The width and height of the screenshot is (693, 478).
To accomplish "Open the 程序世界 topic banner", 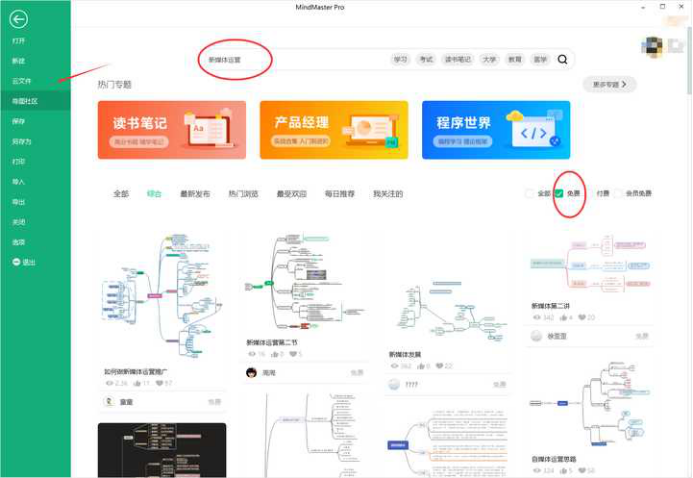I will point(496,130).
